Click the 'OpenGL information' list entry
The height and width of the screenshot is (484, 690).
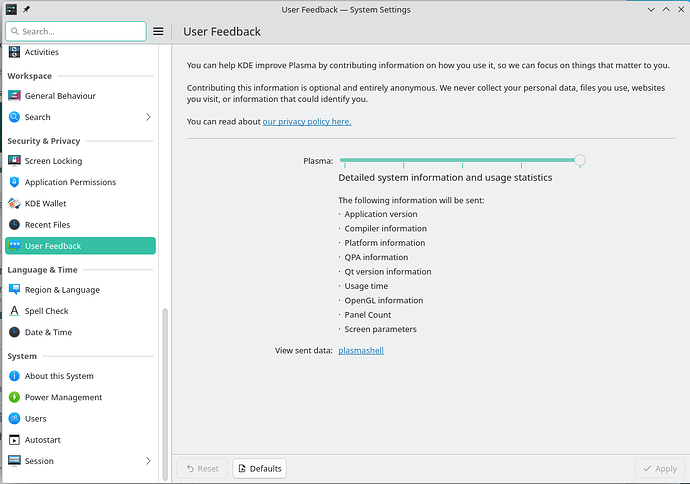point(384,300)
